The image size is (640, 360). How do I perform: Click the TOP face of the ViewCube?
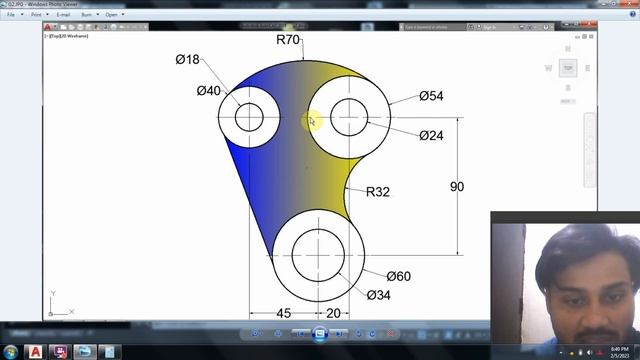point(568,68)
